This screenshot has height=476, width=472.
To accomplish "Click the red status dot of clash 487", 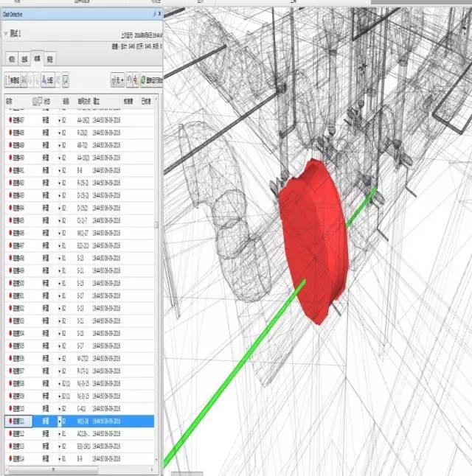I will point(10,119).
